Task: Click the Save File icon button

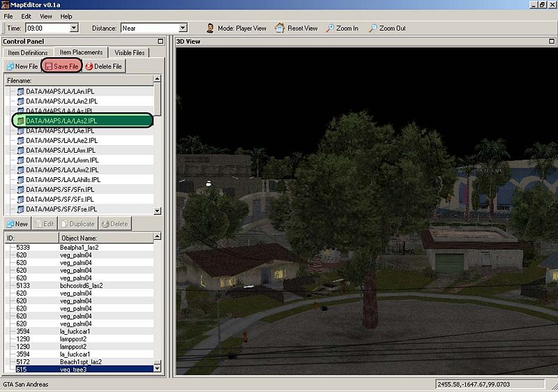Action: (49, 66)
